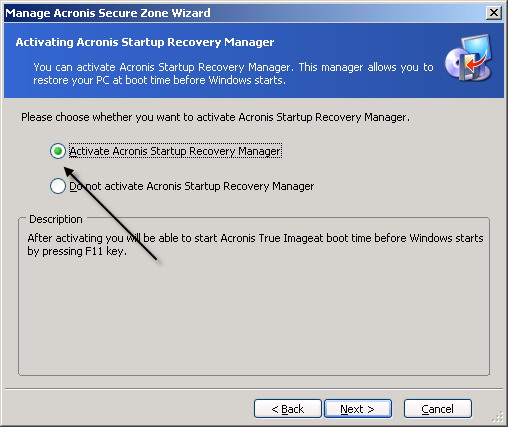Close the Manage Acronis Secure Zone Wizard window
Image resolution: width=508 pixels, height=427 pixels.
494,13
